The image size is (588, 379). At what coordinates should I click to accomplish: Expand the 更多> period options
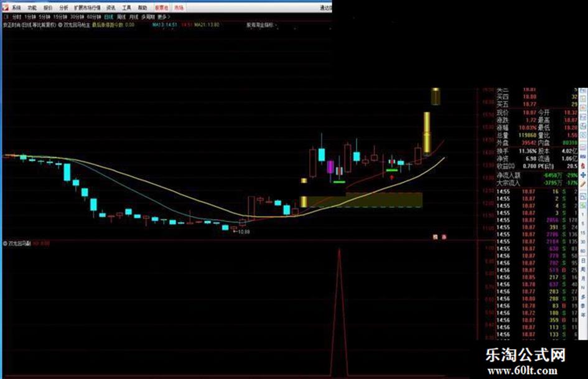164,17
